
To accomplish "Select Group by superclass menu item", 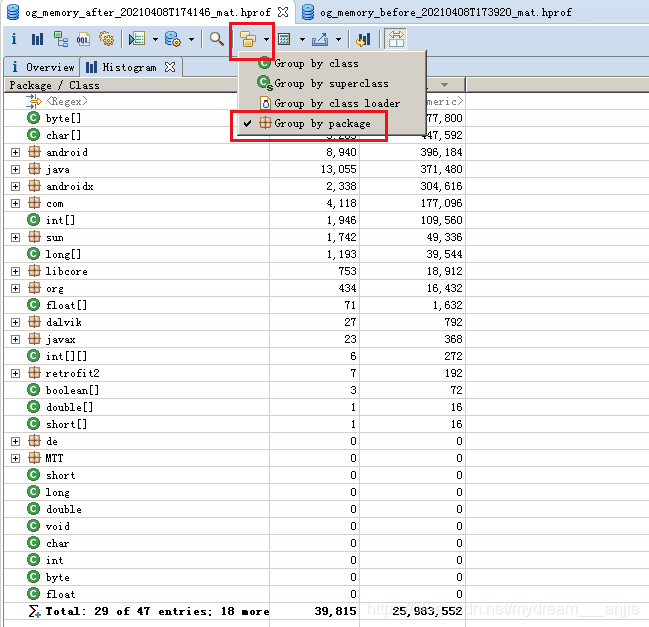I will coord(332,83).
